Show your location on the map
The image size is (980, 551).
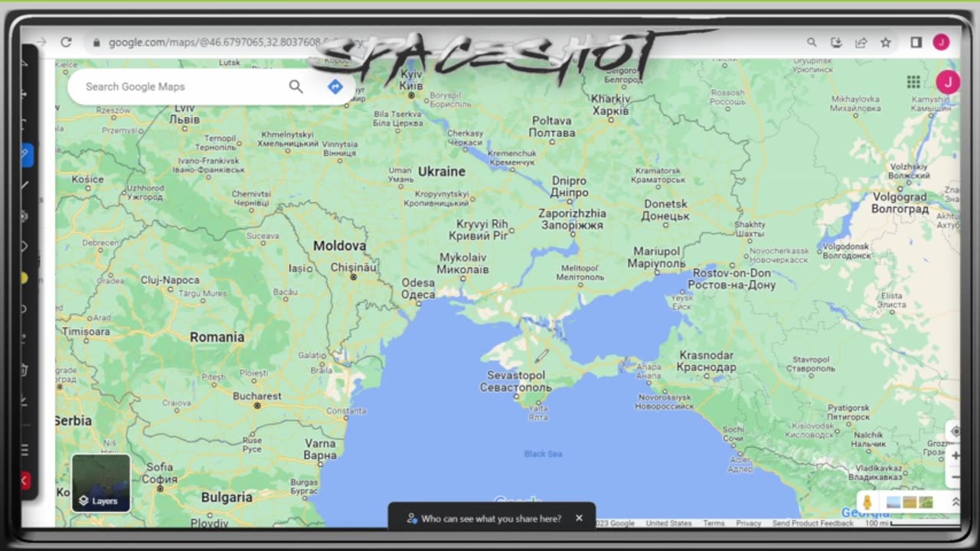click(955, 432)
